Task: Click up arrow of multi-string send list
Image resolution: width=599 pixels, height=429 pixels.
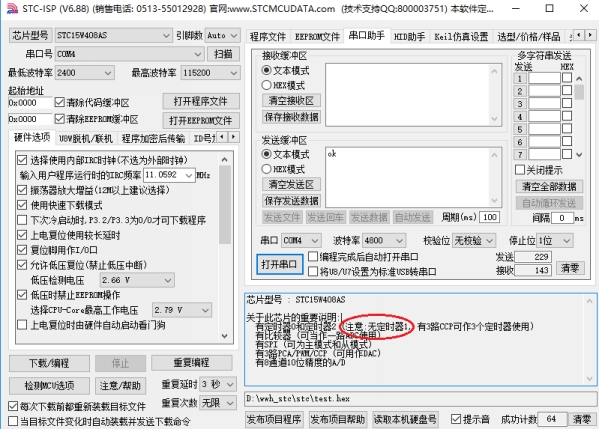Action: tap(579, 79)
